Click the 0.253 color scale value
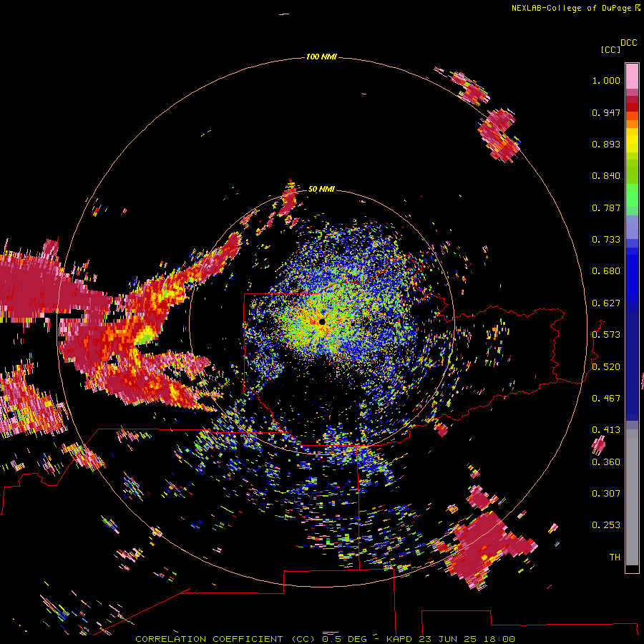The height and width of the screenshot is (644, 644). 606,525
